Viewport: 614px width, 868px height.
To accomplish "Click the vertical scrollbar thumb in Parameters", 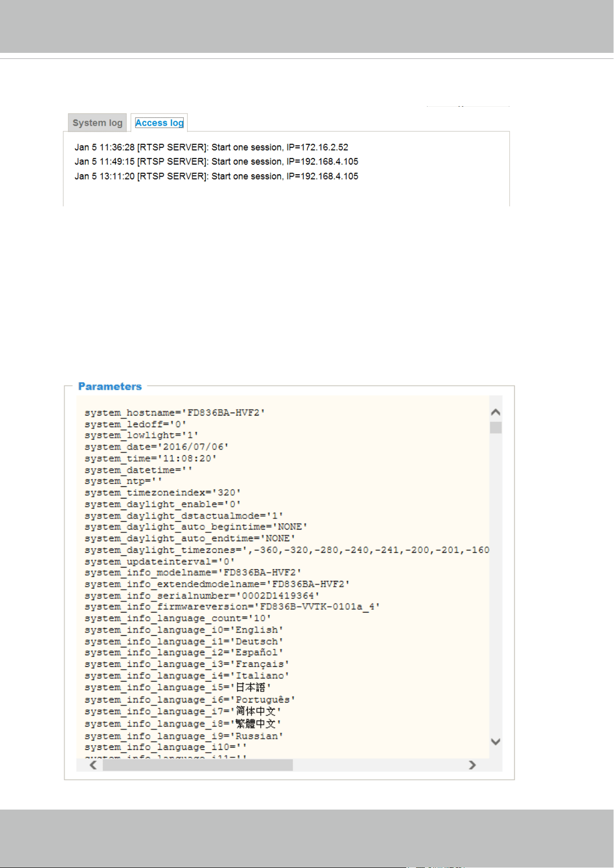I will point(496,428).
